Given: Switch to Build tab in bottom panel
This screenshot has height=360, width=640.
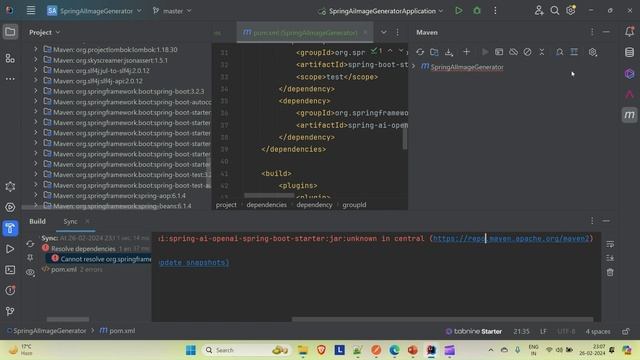Looking at the screenshot, I should click(37, 221).
